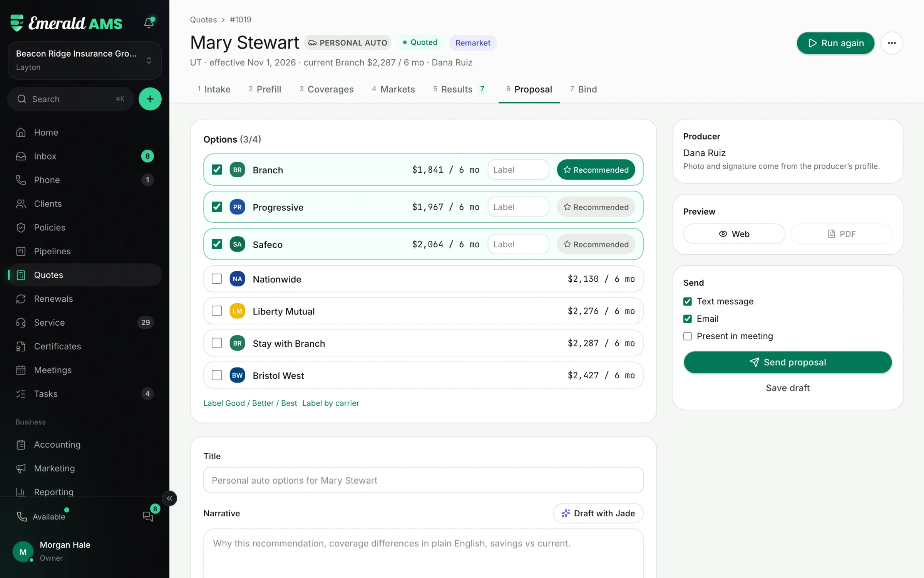Click the green plus create button

pos(150,99)
